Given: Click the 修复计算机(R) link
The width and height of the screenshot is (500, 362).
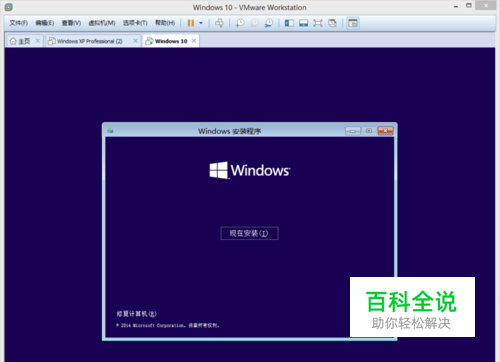Looking at the screenshot, I should point(136,314).
